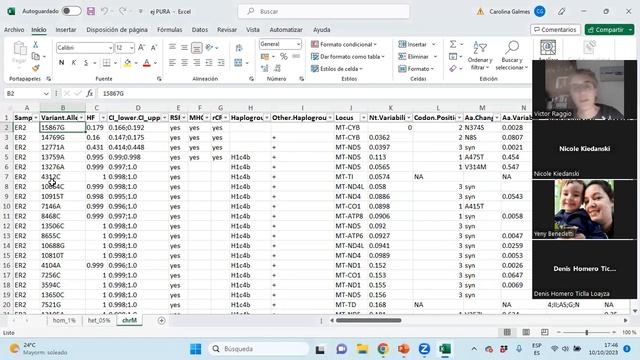The height and width of the screenshot is (360, 640).
Task: Apply the red font color A
Action: point(147,63)
